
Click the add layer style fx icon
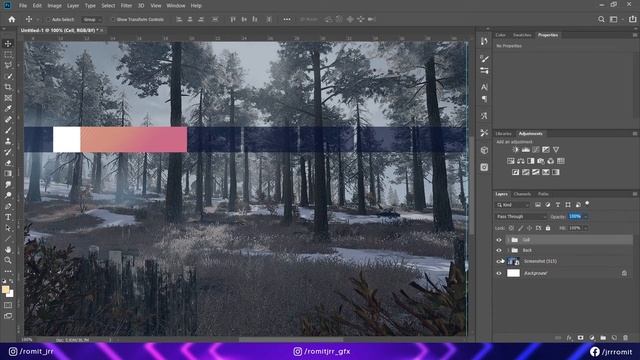[x=569, y=338]
